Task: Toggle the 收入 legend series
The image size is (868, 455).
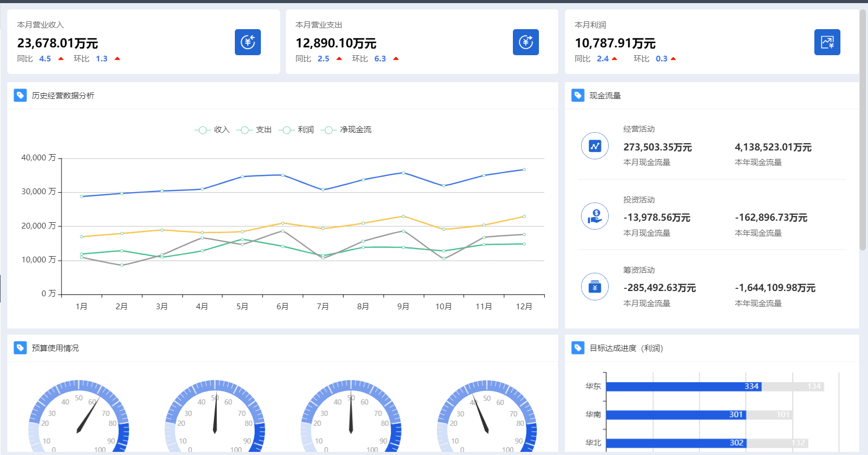Action: point(212,130)
